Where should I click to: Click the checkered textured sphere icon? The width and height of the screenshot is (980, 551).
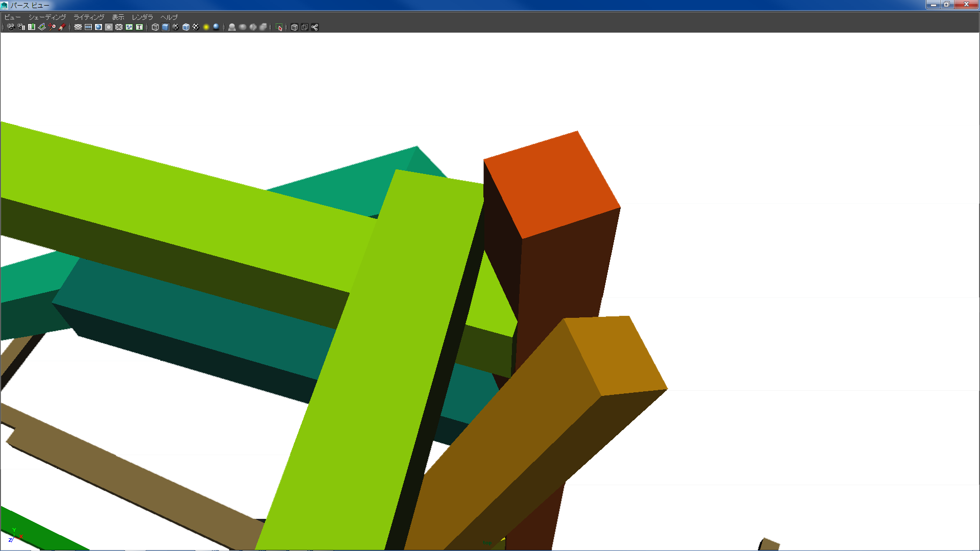click(x=196, y=27)
